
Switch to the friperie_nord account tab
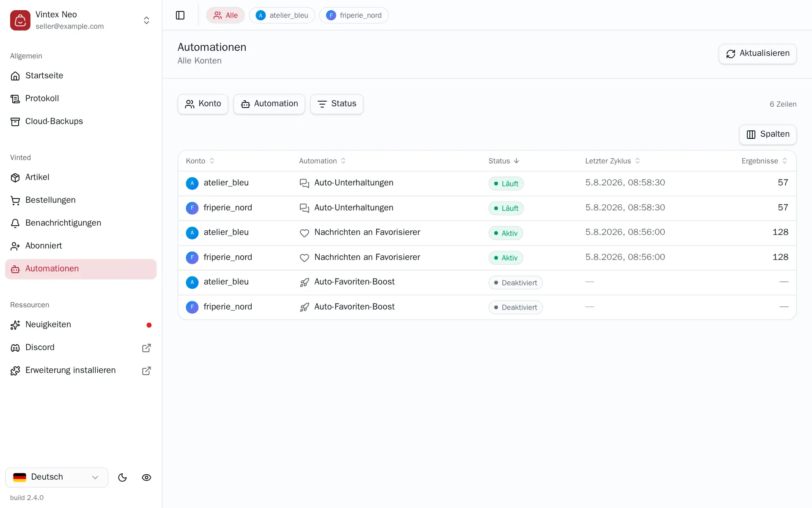[x=354, y=15]
